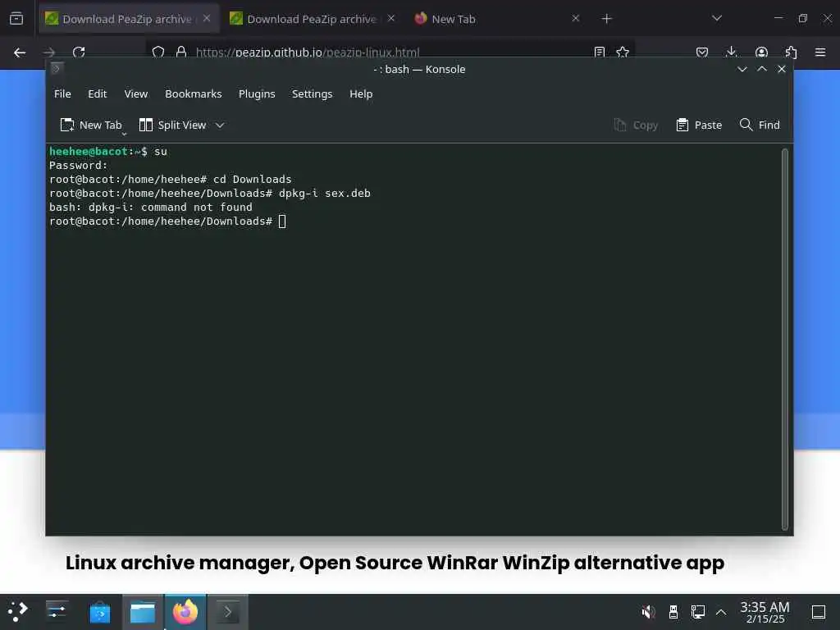Reload the Firefox page

(79, 52)
